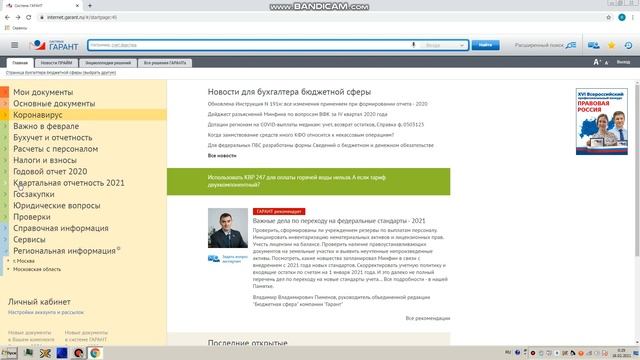Open COVID payments subsidies news item
The height and width of the screenshot is (360, 640).
[316, 124]
